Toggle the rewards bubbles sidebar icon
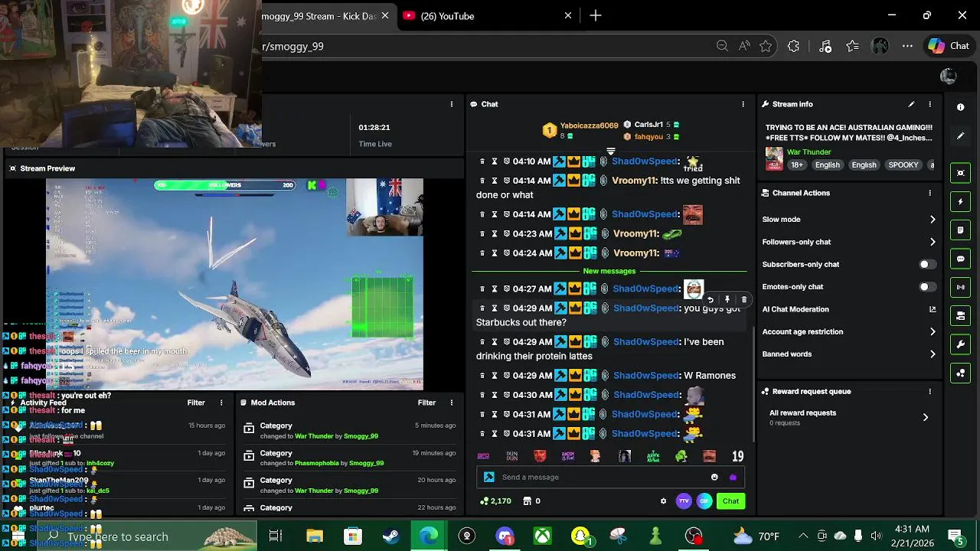 coord(961,373)
